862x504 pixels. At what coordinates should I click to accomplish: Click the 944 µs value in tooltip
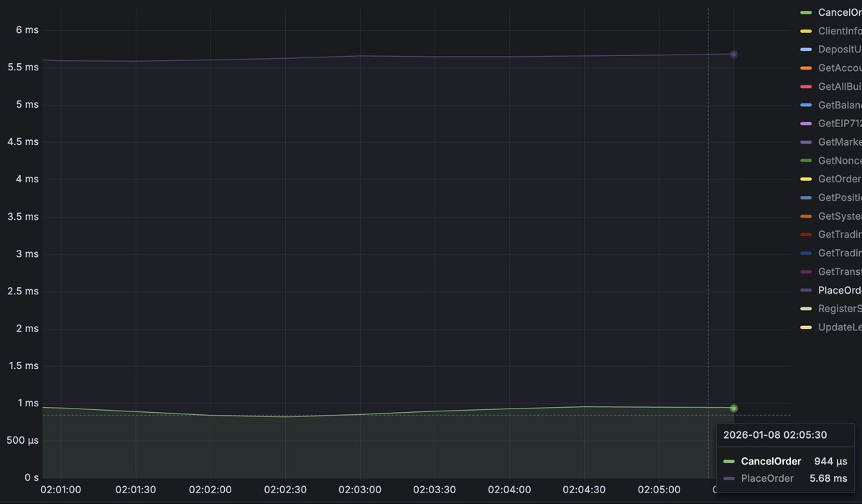[830, 461]
